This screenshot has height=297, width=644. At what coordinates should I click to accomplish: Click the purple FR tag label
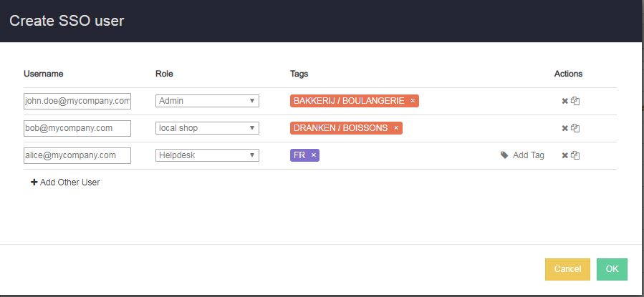point(299,155)
